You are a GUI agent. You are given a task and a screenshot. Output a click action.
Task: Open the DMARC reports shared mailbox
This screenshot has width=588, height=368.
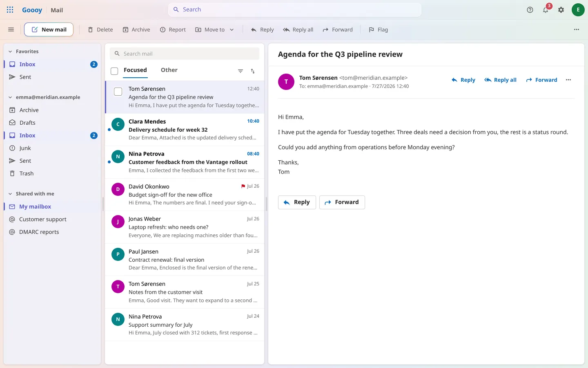(52, 232)
